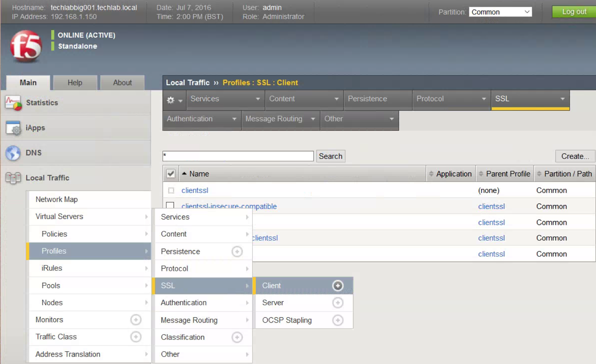The height and width of the screenshot is (364, 596).
Task: Open Authentication in the Profiles flyout
Action: click(x=203, y=303)
